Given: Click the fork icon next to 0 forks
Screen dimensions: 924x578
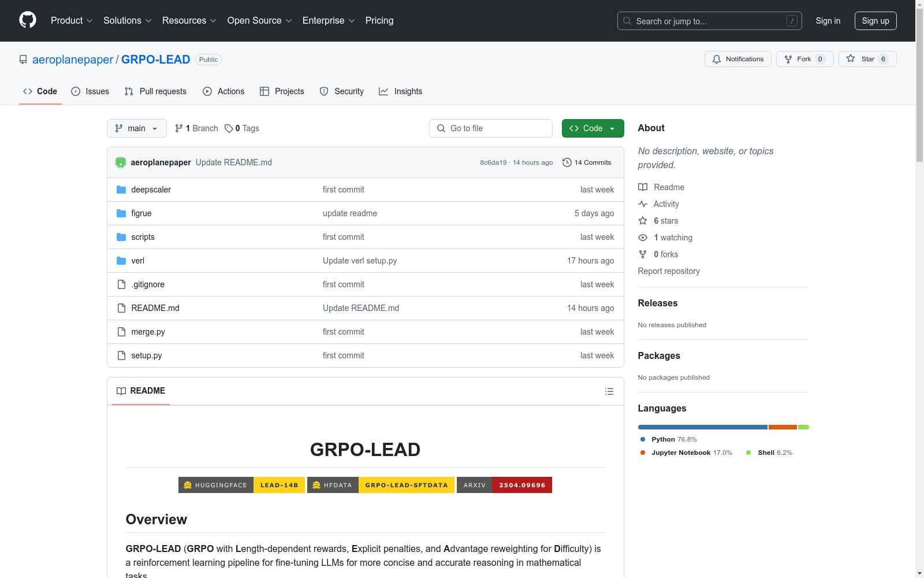Looking at the screenshot, I should click(x=643, y=254).
